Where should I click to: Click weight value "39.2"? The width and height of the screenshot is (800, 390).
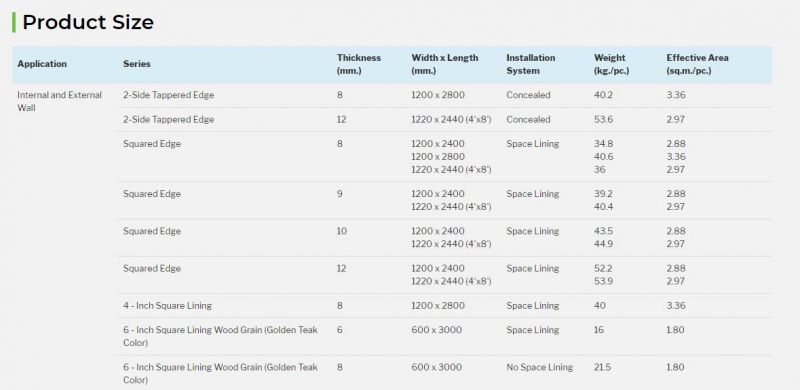[x=603, y=194]
